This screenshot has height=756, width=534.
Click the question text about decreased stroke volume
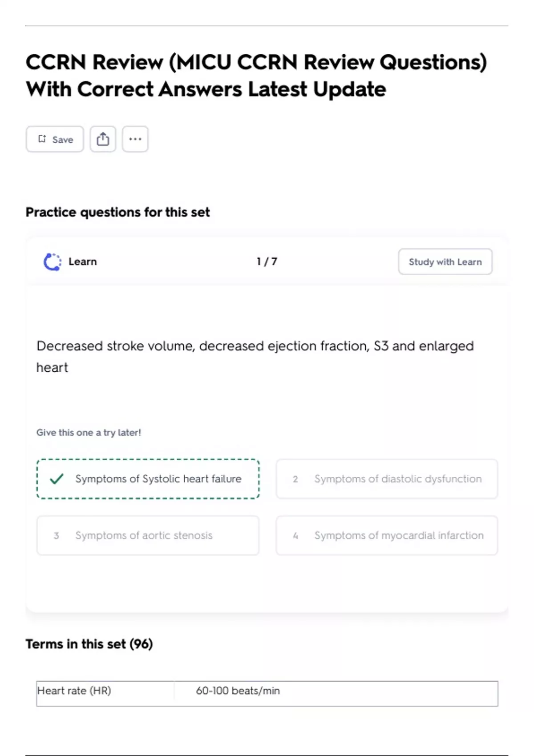coord(255,357)
